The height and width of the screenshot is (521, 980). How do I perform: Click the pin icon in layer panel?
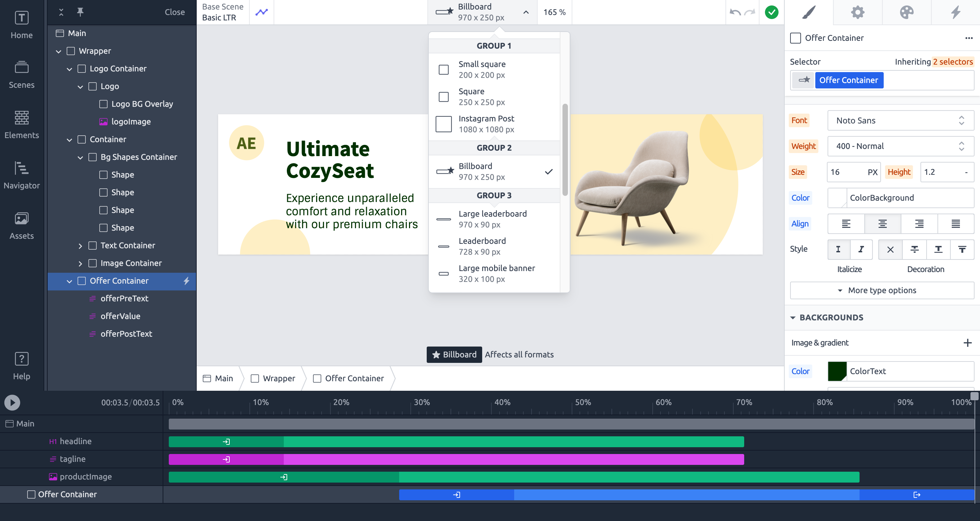tap(80, 12)
